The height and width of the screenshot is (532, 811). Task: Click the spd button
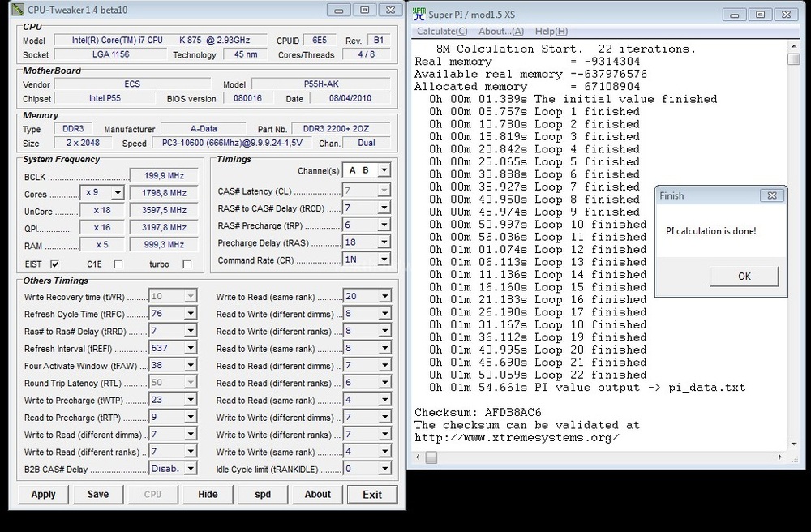[x=263, y=494]
